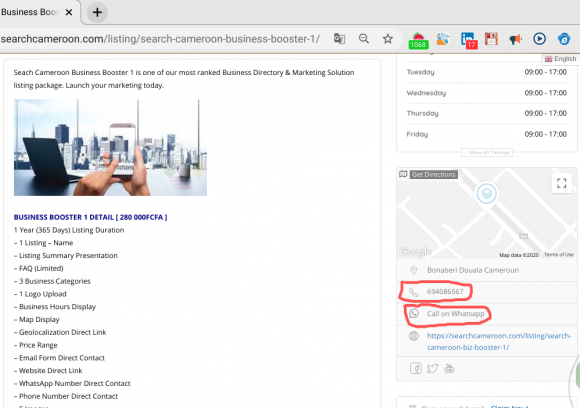The height and width of the screenshot is (408, 580).
Task: Open the extension showing the 1068 badge
Action: (x=418, y=40)
